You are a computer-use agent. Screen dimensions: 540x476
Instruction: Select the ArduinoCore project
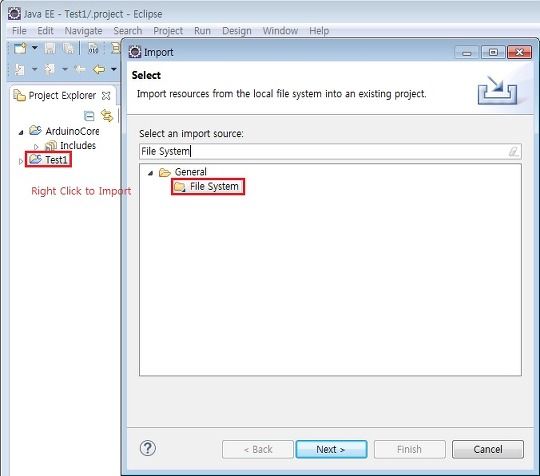[64, 131]
